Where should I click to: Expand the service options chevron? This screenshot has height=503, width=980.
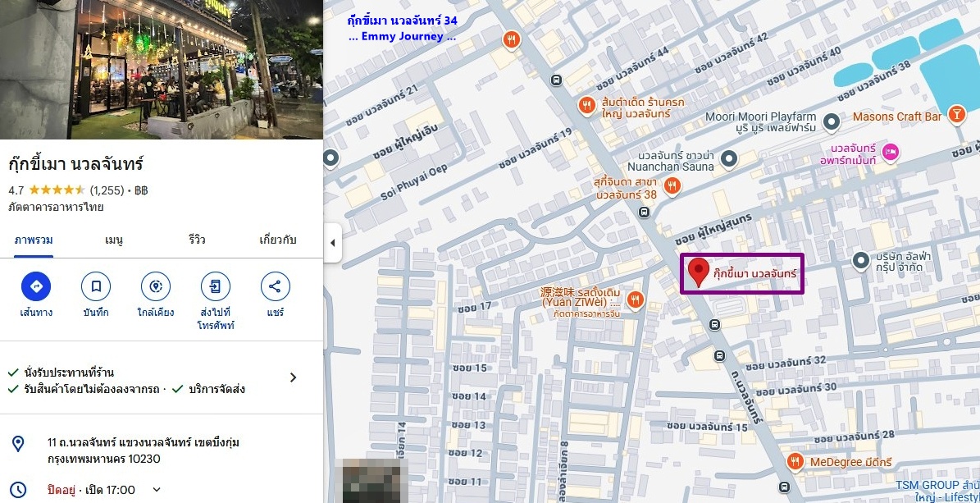pos(293,377)
